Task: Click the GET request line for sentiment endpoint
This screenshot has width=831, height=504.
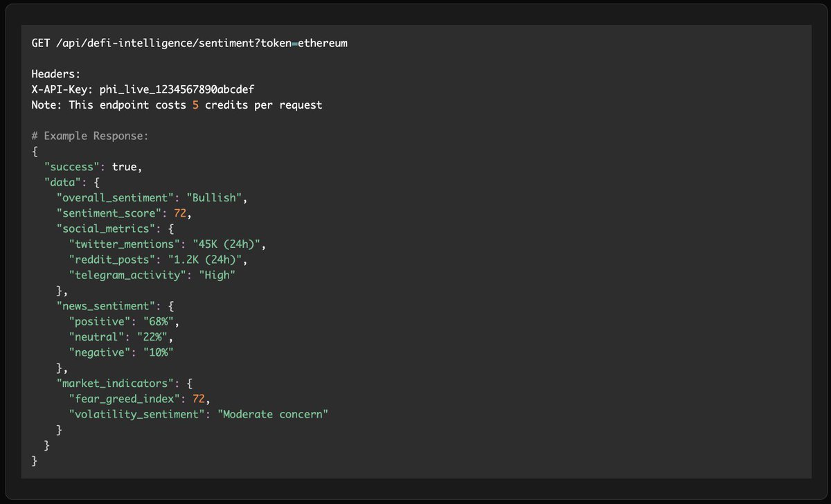Action: pos(190,43)
